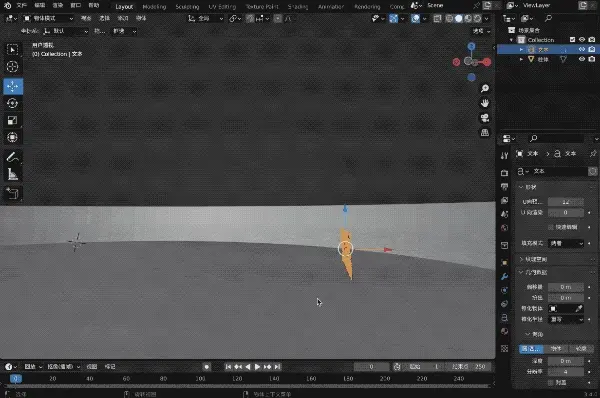The height and width of the screenshot is (398, 600).
Task: Select the Rotate tool
Action: 13,103
